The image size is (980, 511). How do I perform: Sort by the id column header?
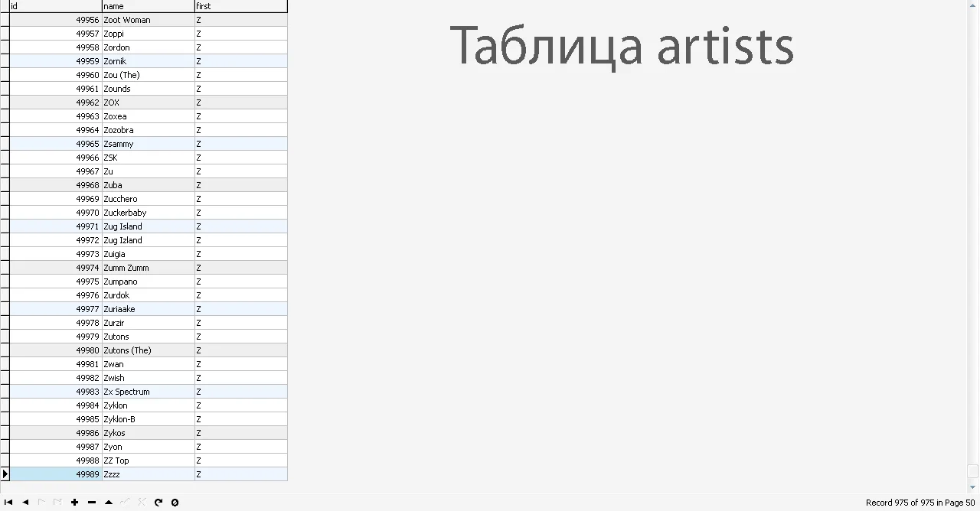[x=54, y=6]
